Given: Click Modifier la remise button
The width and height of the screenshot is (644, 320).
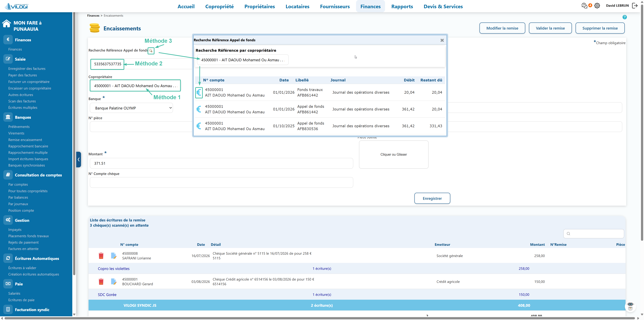Looking at the screenshot, I should pyautogui.click(x=502, y=28).
